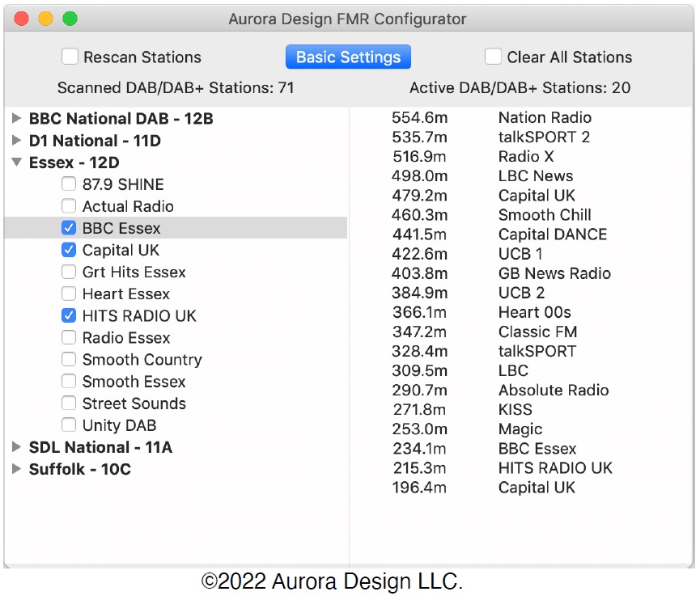Enable the Grt Hits Essex checkbox
This screenshot has width=700, height=600.
click(68, 272)
